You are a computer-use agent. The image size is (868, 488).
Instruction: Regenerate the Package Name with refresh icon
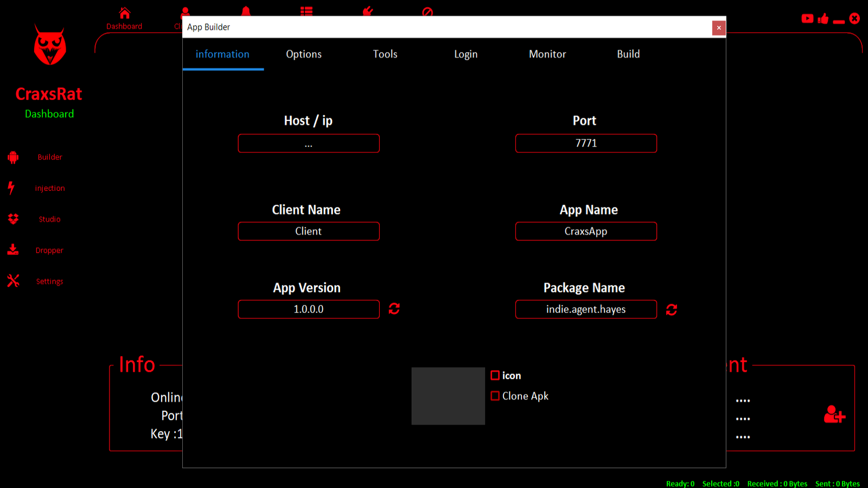coord(672,310)
